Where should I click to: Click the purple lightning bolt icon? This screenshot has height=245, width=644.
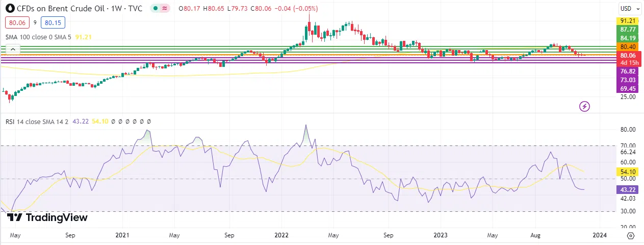click(585, 106)
